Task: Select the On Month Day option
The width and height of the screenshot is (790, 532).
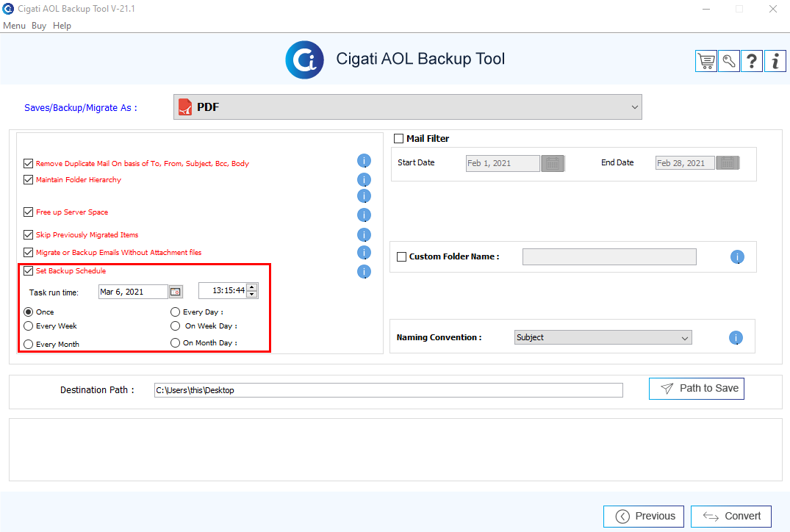Action: coord(176,342)
